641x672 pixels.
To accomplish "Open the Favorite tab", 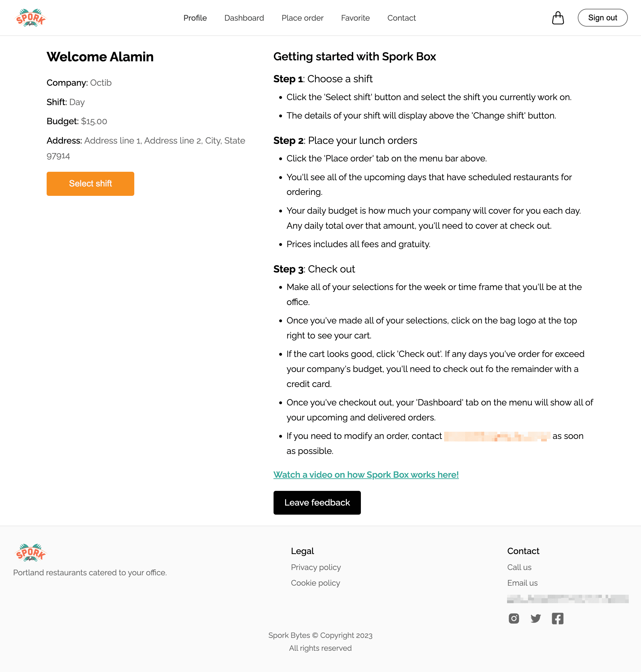I will (x=355, y=18).
